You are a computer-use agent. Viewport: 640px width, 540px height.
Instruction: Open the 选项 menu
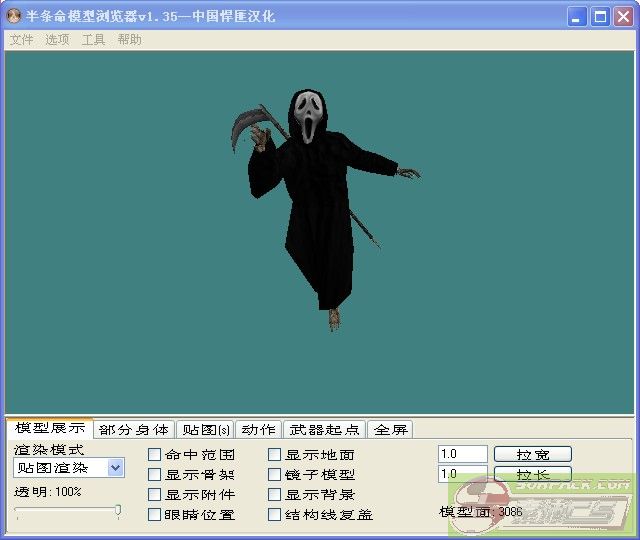point(57,40)
